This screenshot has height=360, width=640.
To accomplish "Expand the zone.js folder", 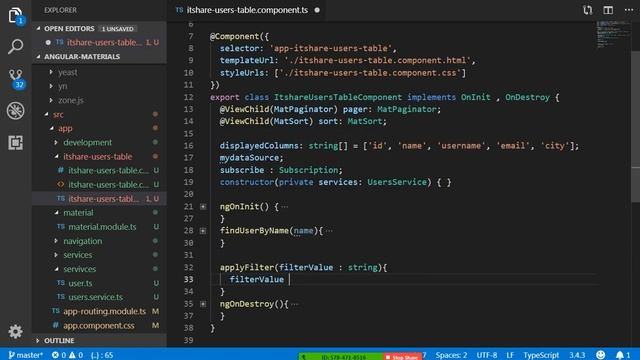I will [99, 100].
